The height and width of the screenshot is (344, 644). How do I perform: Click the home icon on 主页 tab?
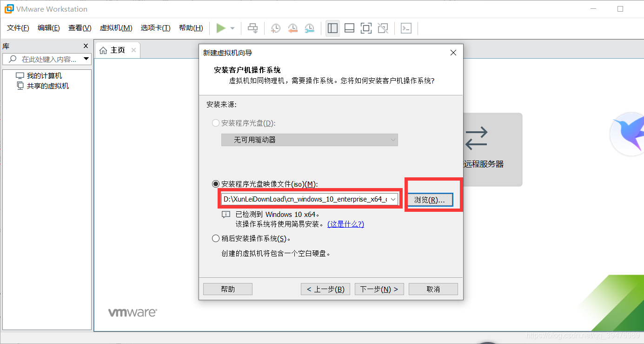[104, 50]
